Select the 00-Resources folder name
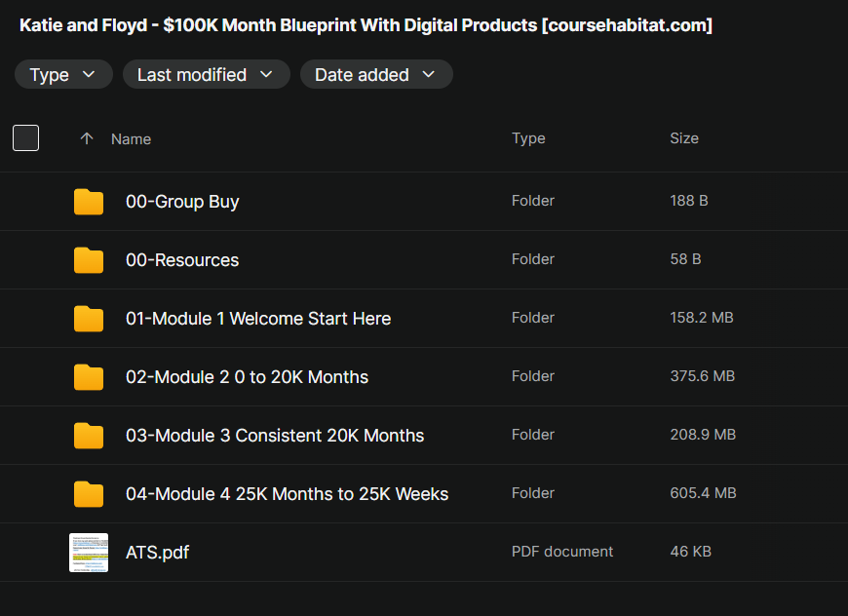 tap(182, 260)
